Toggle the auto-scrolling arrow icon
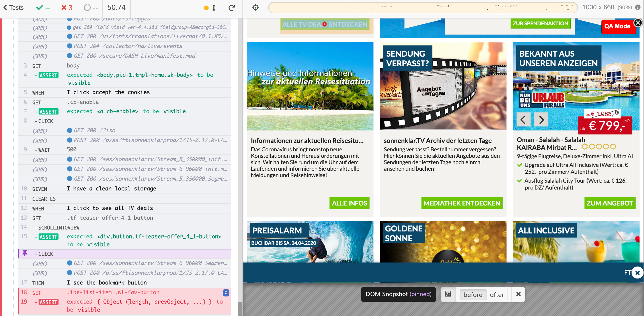The image size is (644, 316). click(x=214, y=8)
